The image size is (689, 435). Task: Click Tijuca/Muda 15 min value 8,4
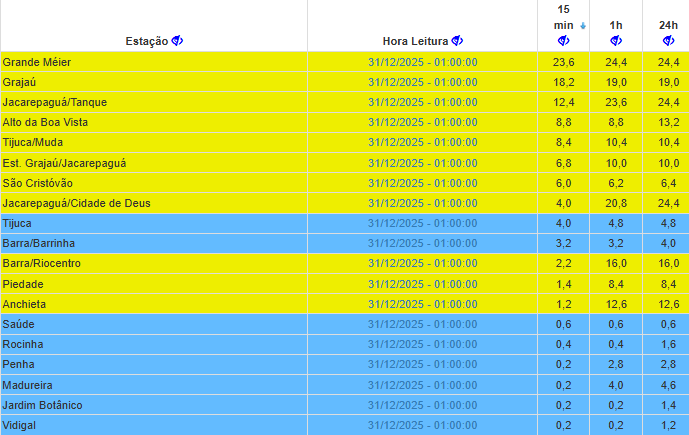pyautogui.click(x=563, y=142)
